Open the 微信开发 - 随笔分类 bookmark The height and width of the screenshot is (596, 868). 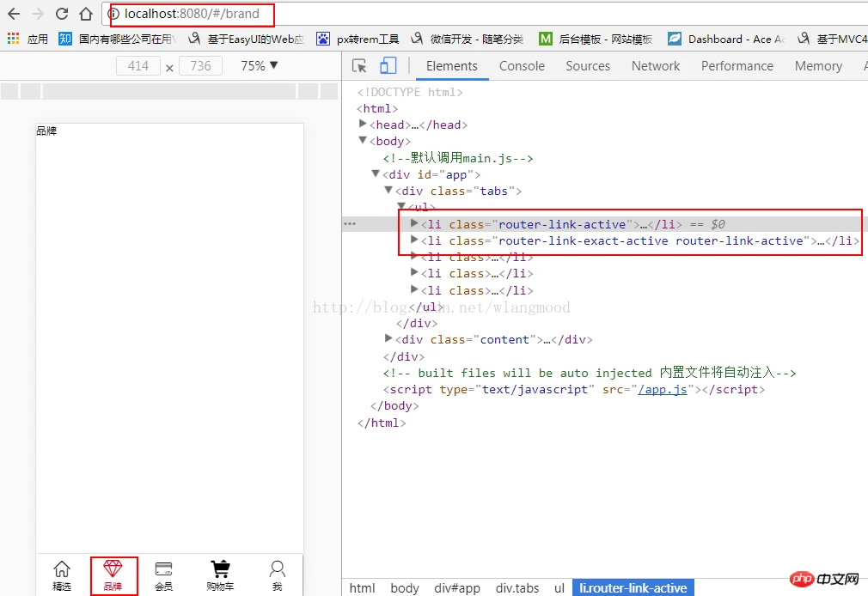tap(468, 39)
